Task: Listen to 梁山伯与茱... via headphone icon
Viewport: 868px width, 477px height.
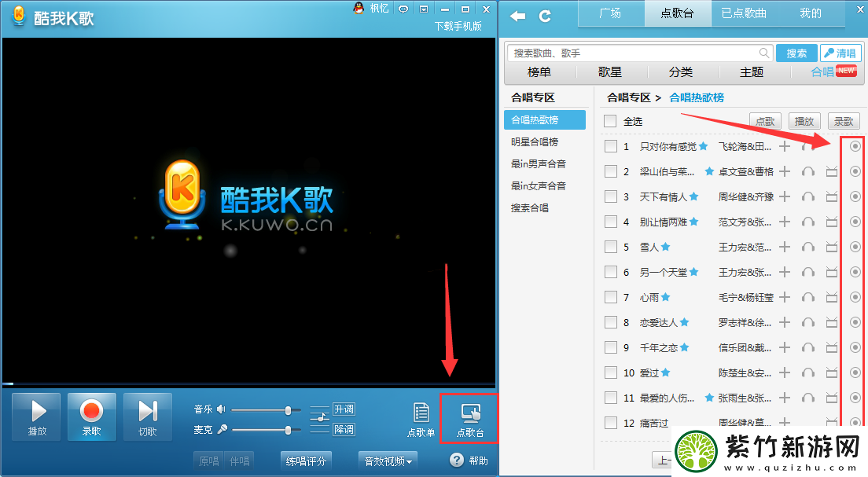Action: click(808, 171)
